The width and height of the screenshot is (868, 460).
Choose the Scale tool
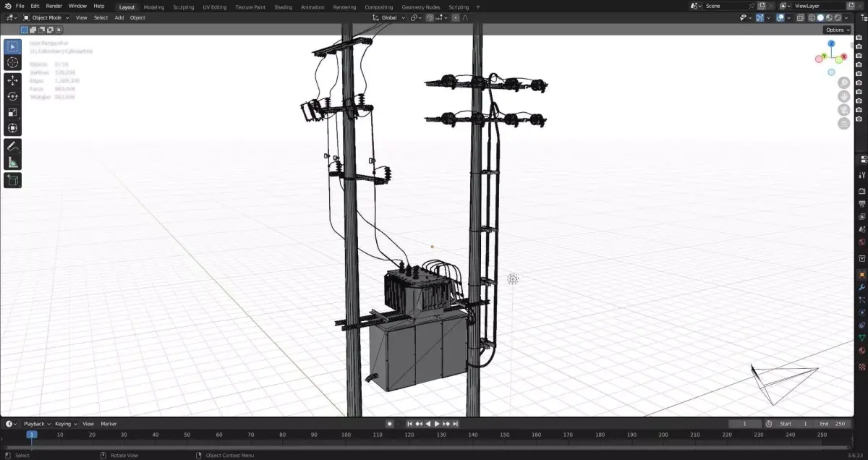pos(12,112)
